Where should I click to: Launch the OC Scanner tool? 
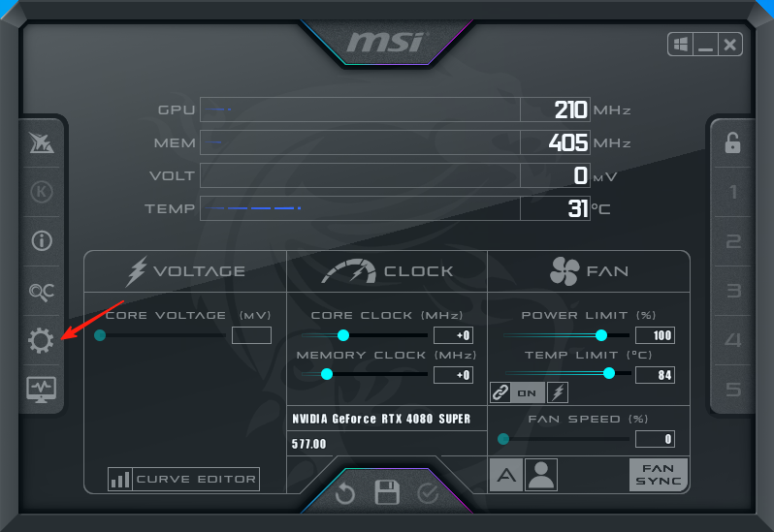click(x=41, y=291)
